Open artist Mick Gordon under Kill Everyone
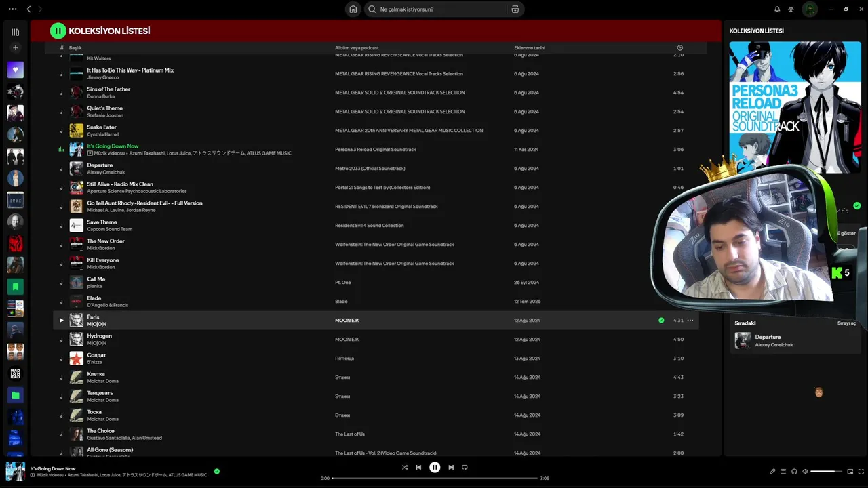 coord(101,267)
